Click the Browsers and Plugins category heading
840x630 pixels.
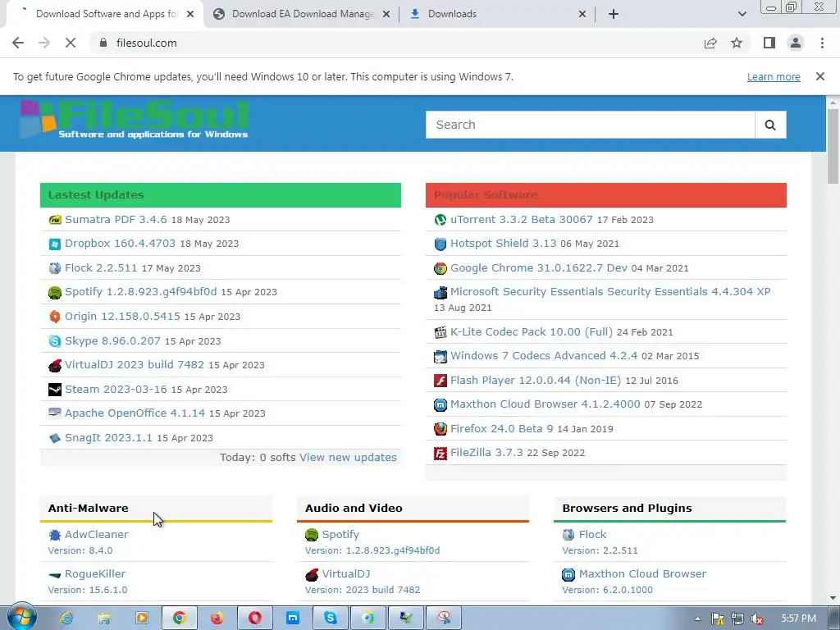pyautogui.click(x=627, y=509)
